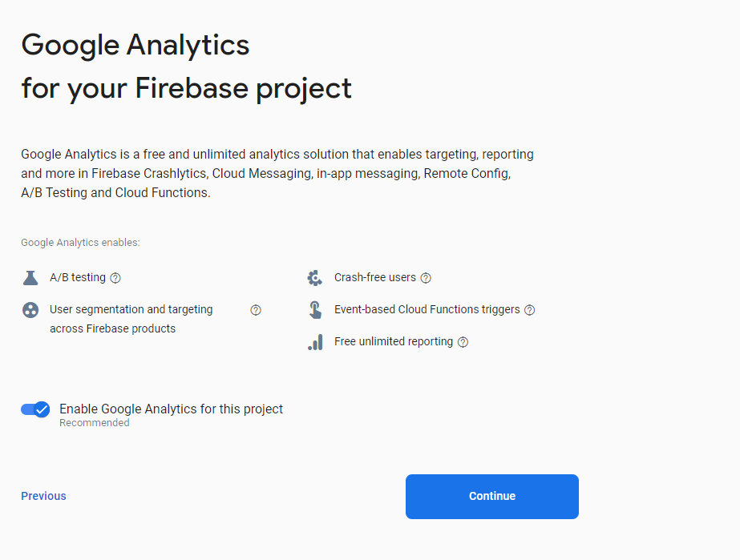The image size is (740, 560).
Task: Click the user segmentation circle icon
Action: [x=30, y=310]
